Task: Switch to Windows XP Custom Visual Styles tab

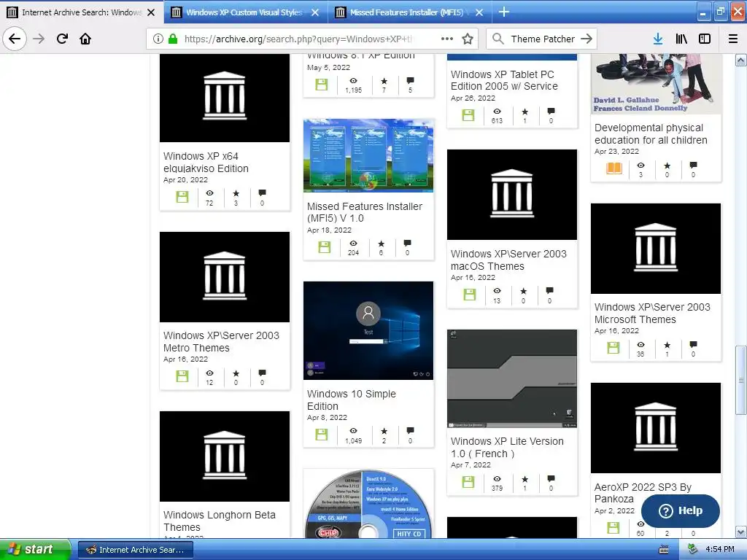Action: tap(244, 12)
